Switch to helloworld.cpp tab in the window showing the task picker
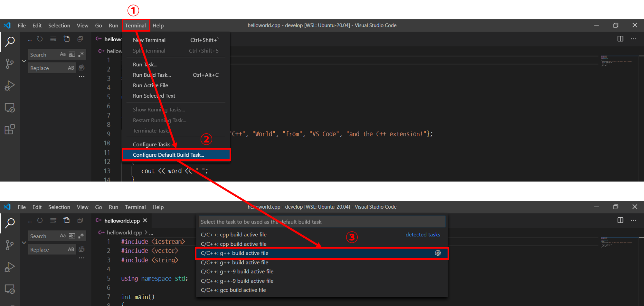644x306 pixels. tap(122, 221)
